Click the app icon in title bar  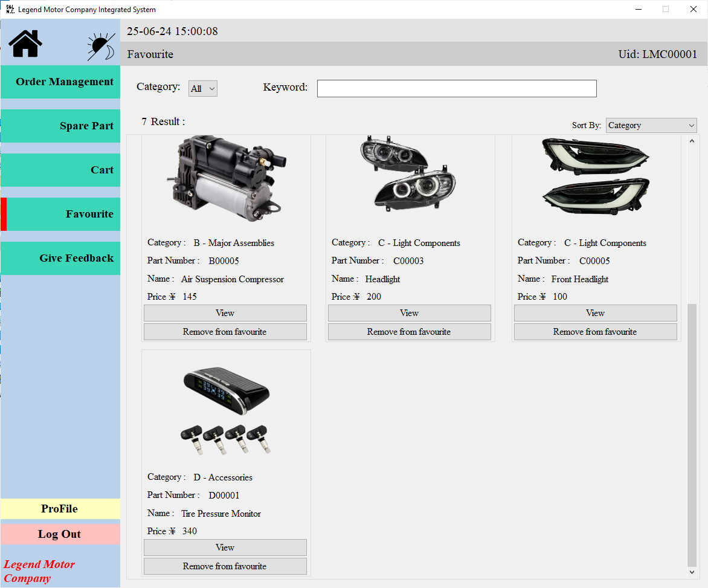coord(10,9)
